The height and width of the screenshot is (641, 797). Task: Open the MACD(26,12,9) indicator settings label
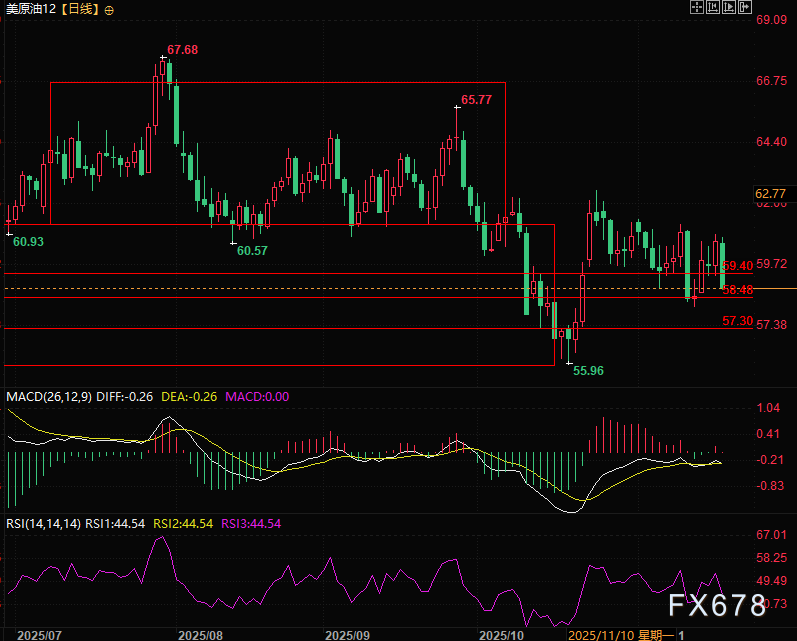click(49, 397)
